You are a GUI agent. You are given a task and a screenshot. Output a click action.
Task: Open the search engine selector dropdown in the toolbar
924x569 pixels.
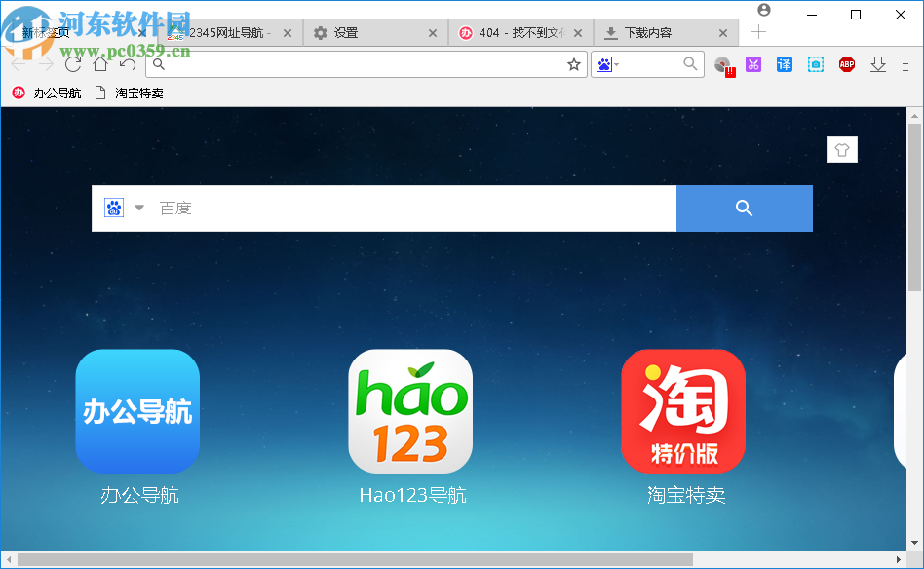click(607, 64)
